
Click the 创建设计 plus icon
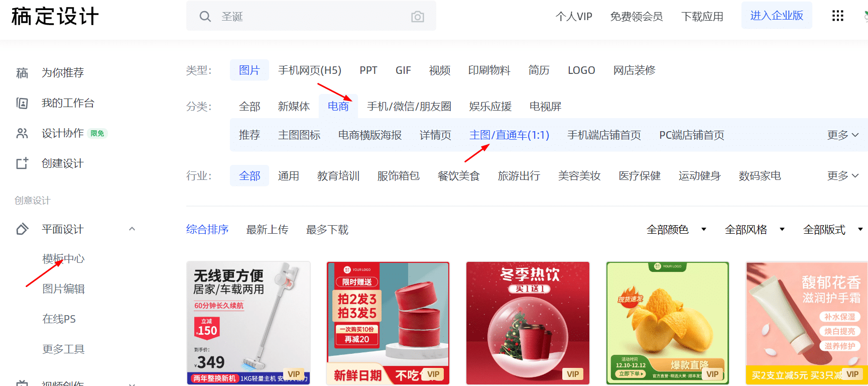pos(22,163)
